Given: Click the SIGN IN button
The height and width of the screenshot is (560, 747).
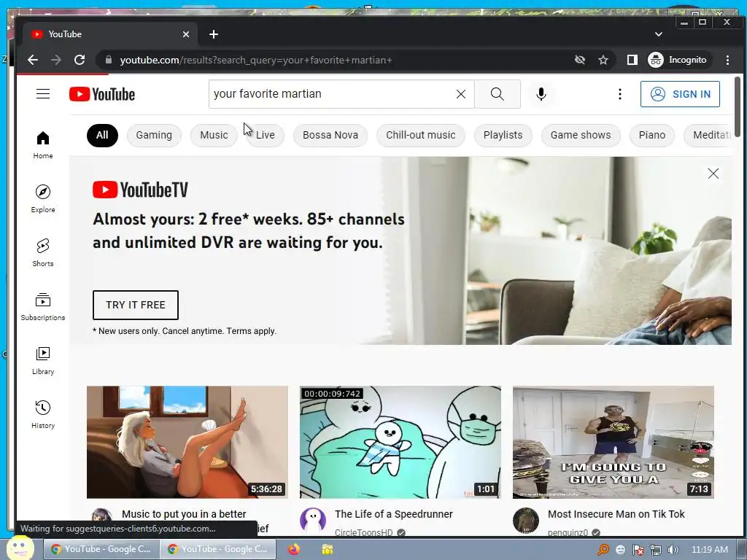Looking at the screenshot, I should (680, 94).
